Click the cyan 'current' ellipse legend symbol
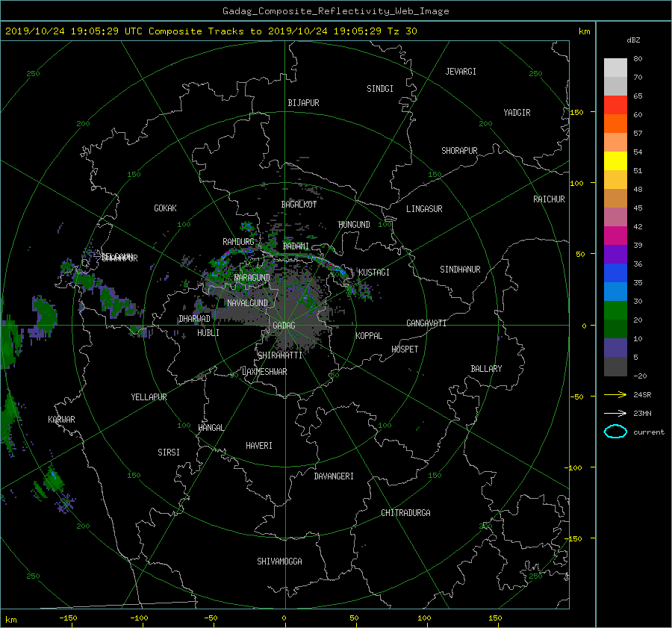 [x=615, y=432]
